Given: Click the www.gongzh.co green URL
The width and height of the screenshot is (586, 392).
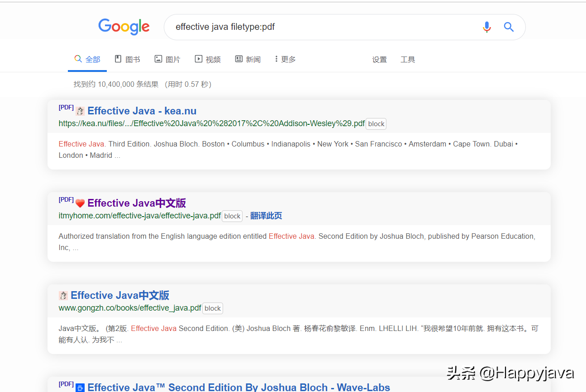Looking at the screenshot, I should point(130,308).
